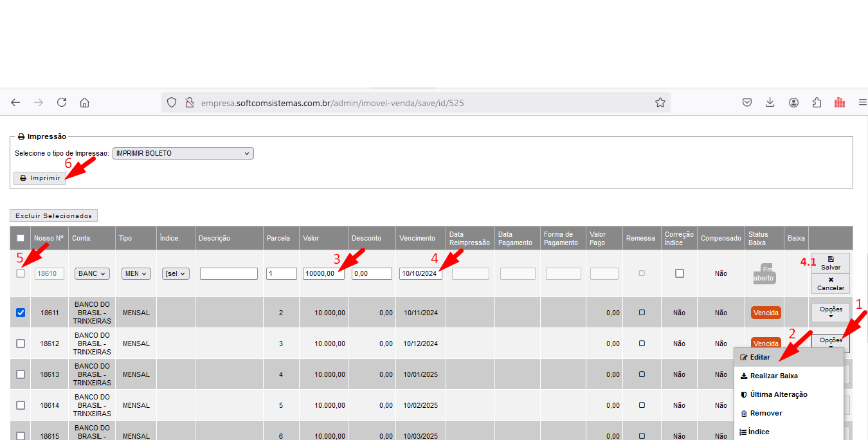Open Firefox account profile icon
868x440 pixels.
pos(794,102)
